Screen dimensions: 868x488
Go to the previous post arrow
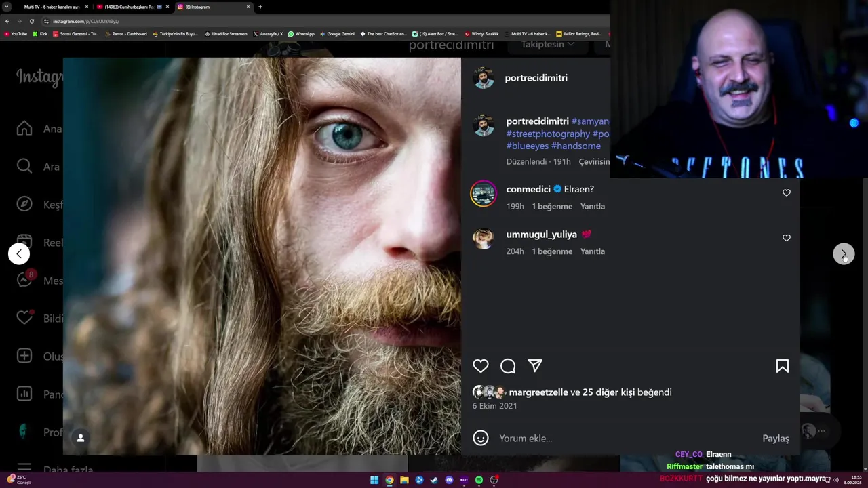pos(19,254)
